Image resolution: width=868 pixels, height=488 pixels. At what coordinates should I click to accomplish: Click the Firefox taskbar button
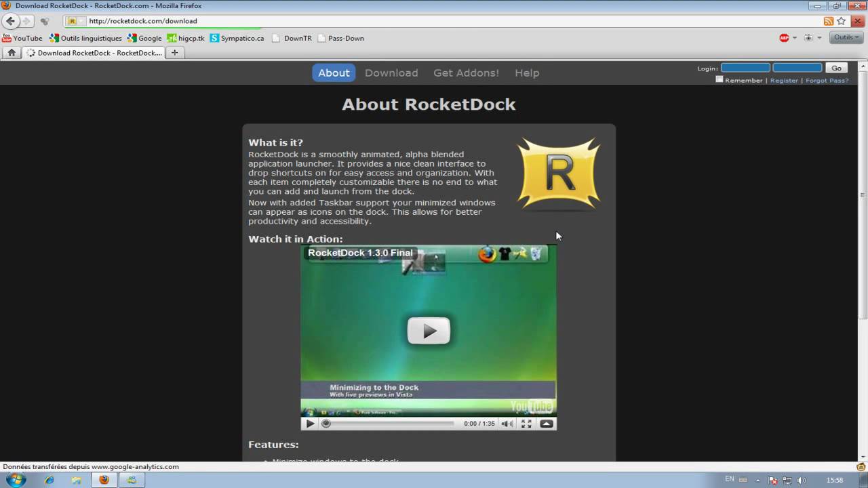tap(104, 480)
